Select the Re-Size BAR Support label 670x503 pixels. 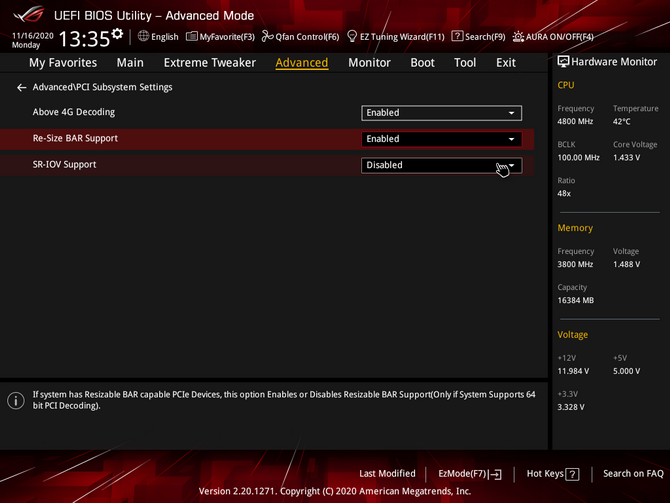(x=75, y=138)
